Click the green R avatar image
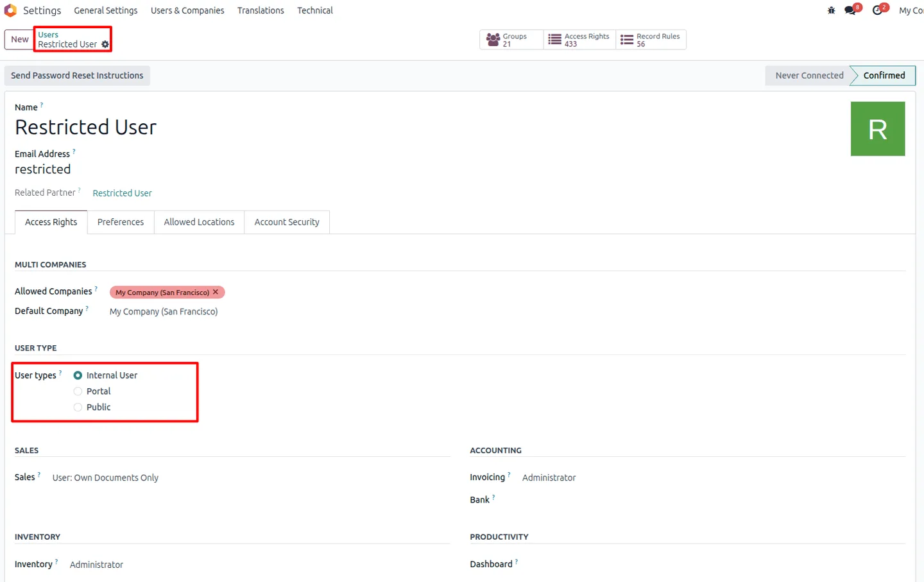Screen dimensions: 924x582 coord(878,129)
